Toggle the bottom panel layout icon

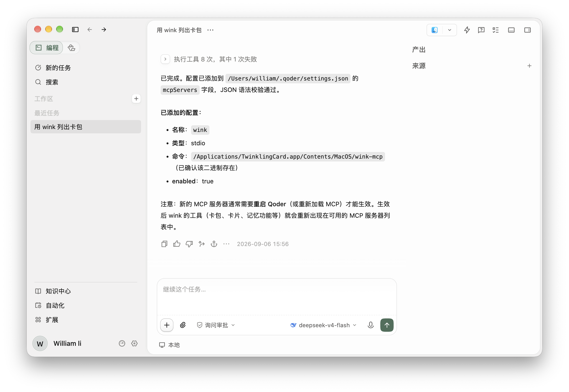click(x=512, y=30)
